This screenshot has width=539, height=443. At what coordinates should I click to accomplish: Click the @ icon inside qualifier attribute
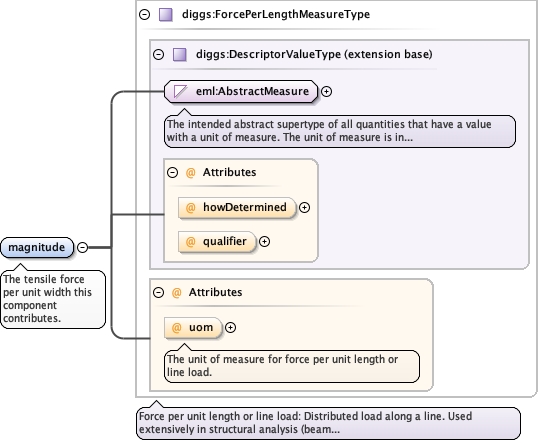pos(190,242)
